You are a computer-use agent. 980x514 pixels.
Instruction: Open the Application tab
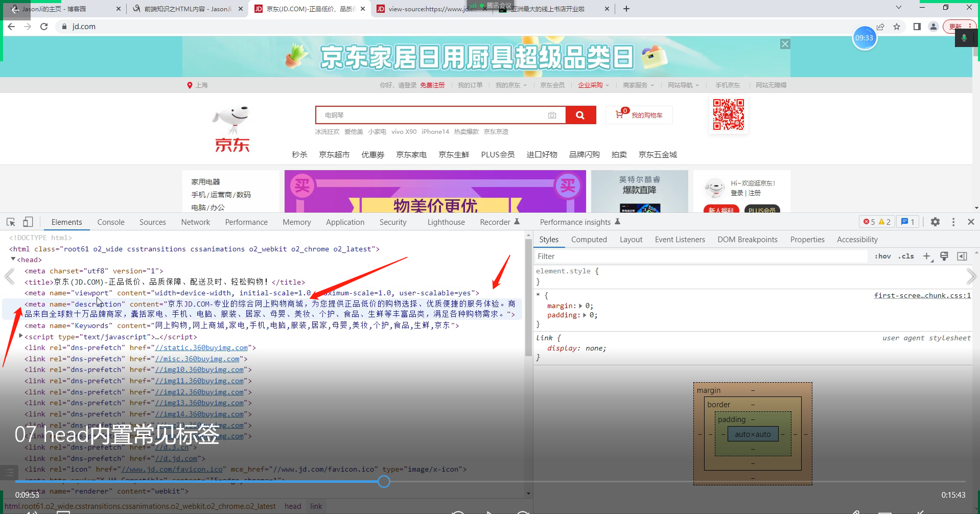(x=345, y=222)
